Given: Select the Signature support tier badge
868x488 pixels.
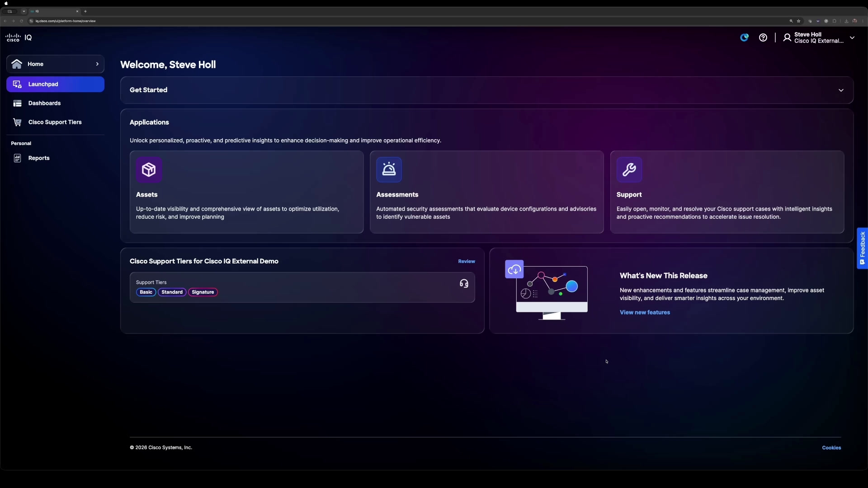Looking at the screenshot, I should click(203, 292).
